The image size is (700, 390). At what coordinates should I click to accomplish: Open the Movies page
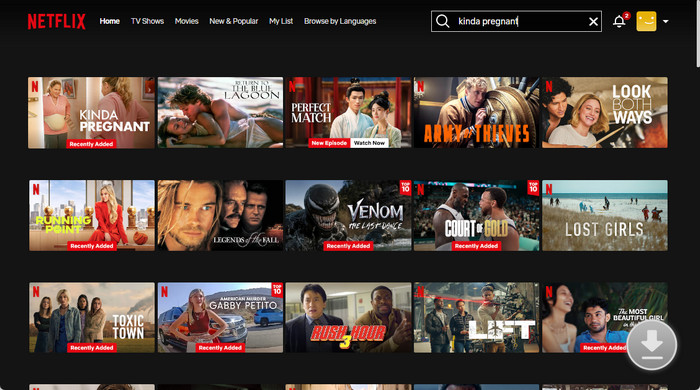pyautogui.click(x=187, y=21)
